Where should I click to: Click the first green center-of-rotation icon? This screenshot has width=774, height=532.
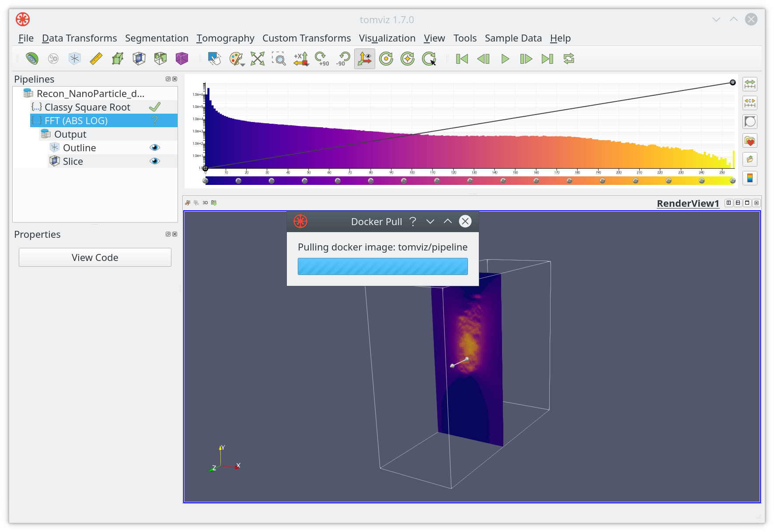click(386, 59)
